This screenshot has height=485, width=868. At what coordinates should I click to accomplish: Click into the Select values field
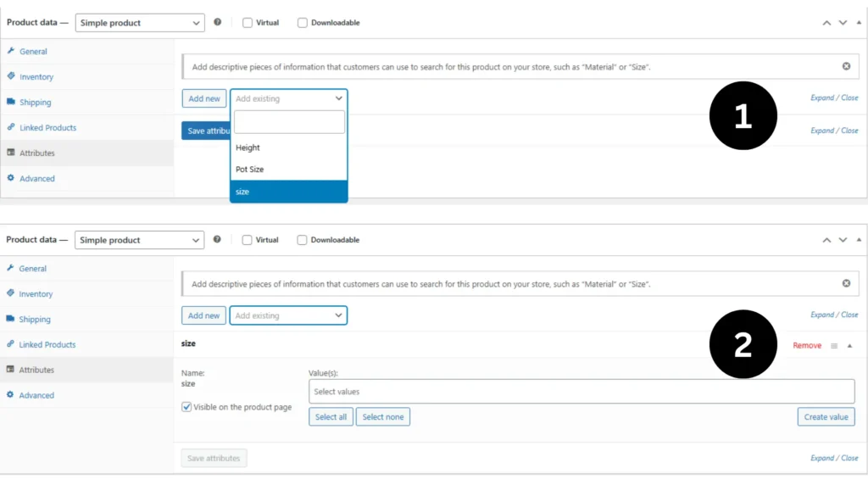pyautogui.click(x=581, y=392)
